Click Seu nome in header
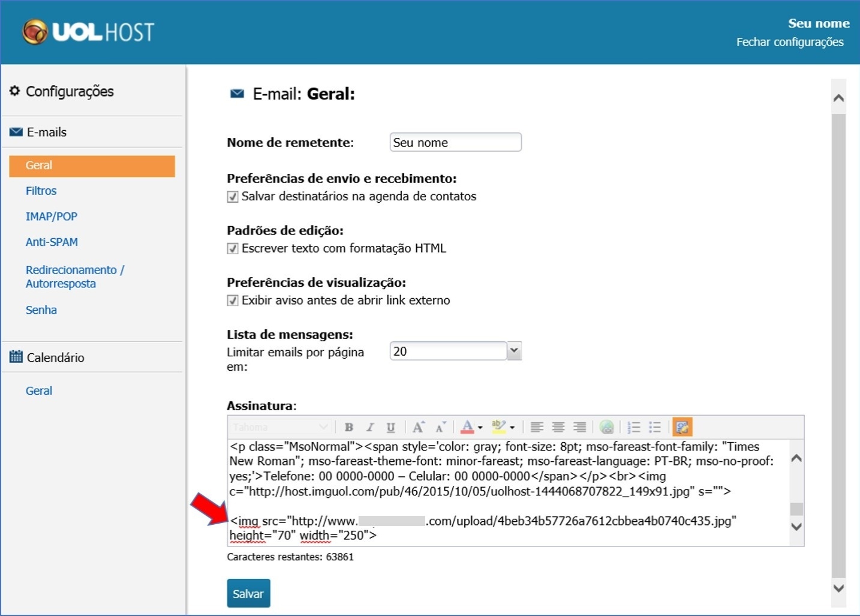 tap(819, 23)
